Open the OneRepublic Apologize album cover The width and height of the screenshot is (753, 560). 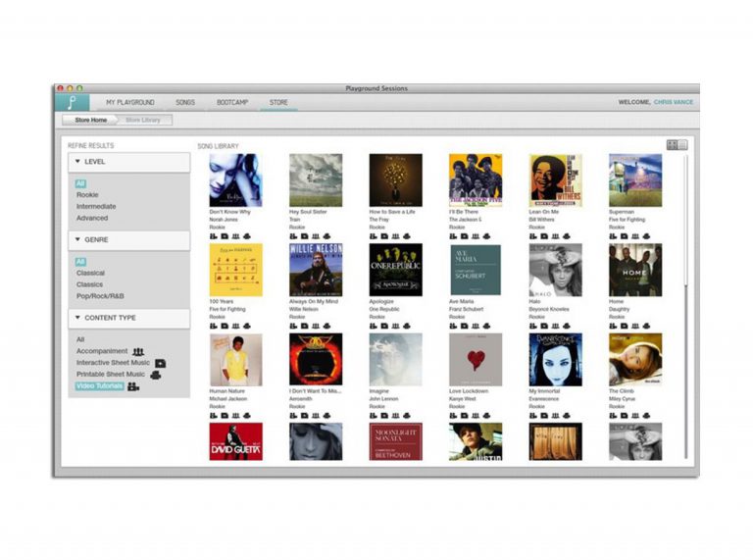(x=396, y=270)
